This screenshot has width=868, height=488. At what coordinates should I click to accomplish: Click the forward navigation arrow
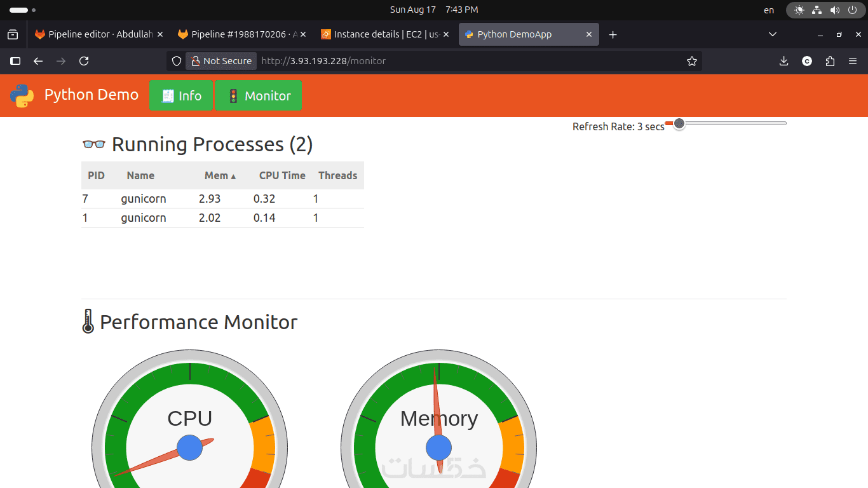[61, 61]
